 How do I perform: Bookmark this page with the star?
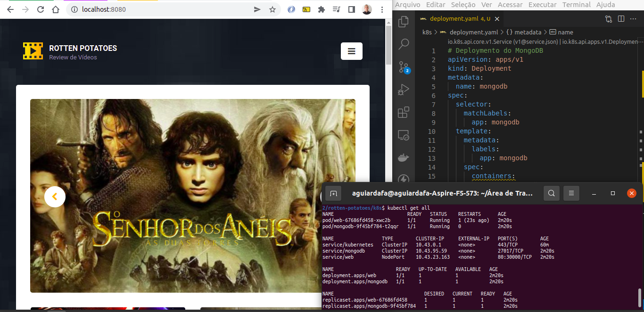point(272,9)
